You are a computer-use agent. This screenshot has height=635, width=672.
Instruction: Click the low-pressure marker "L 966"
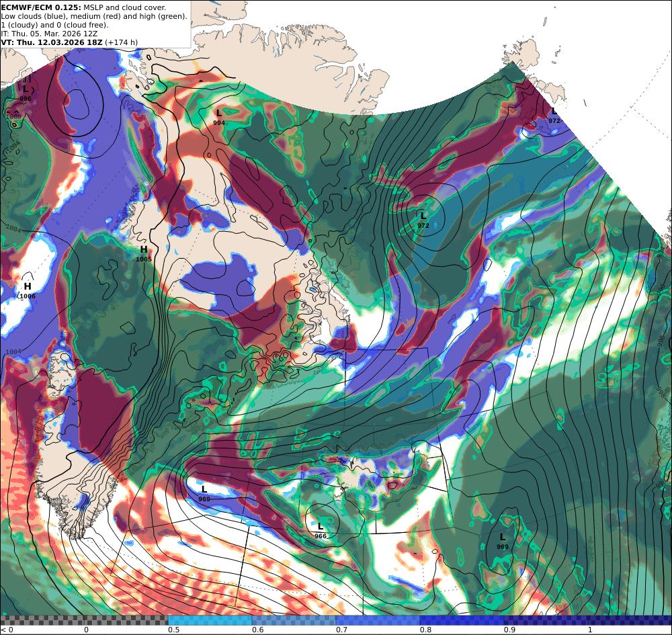click(320, 530)
